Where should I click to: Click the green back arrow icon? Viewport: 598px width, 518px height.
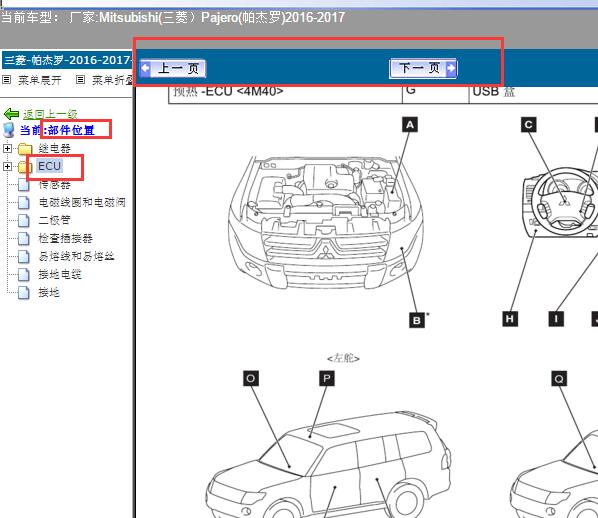click(11, 114)
